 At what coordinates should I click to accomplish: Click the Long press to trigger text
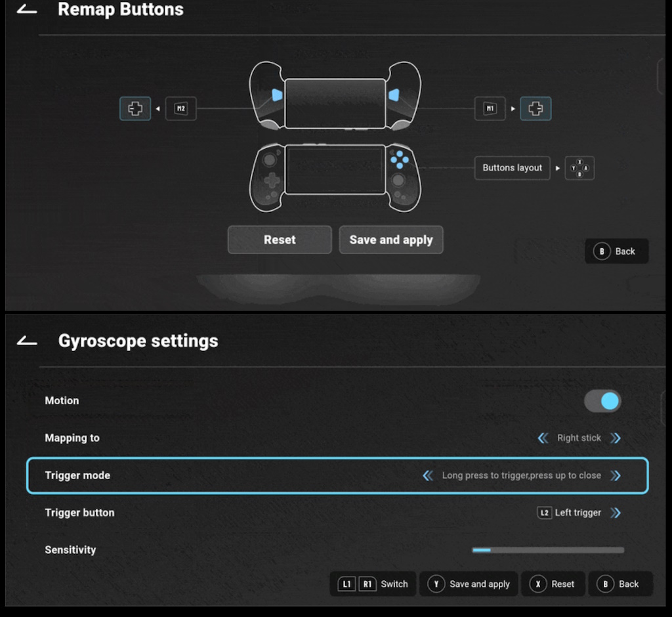(522, 475)
